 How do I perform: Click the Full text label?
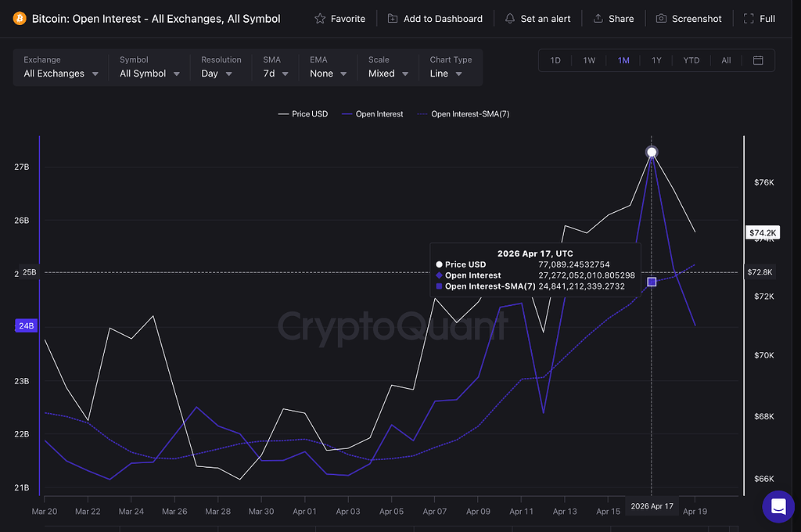click(767, 19)
